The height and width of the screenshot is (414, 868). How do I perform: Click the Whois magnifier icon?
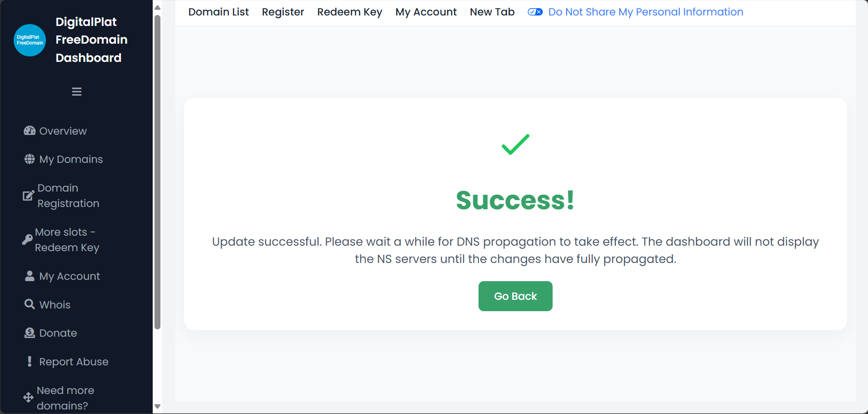coord(30,304)
